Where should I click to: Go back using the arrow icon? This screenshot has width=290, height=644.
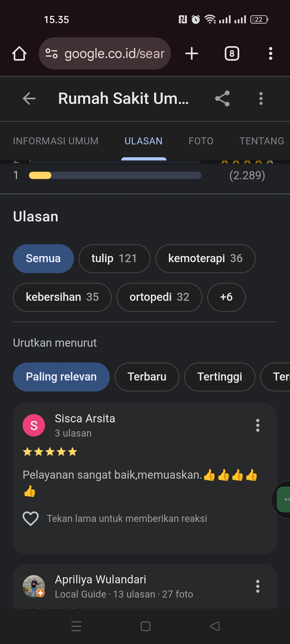tap(29, 98)
